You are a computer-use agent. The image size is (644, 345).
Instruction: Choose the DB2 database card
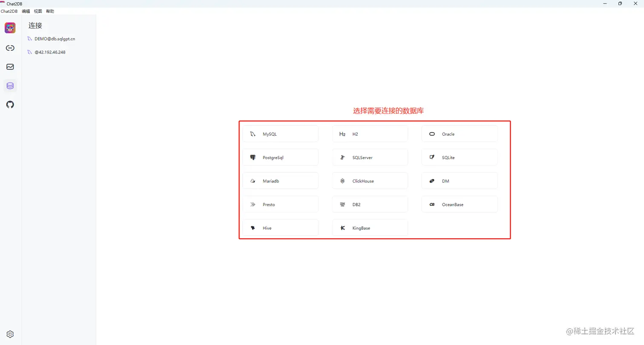(x=370, y=205)
